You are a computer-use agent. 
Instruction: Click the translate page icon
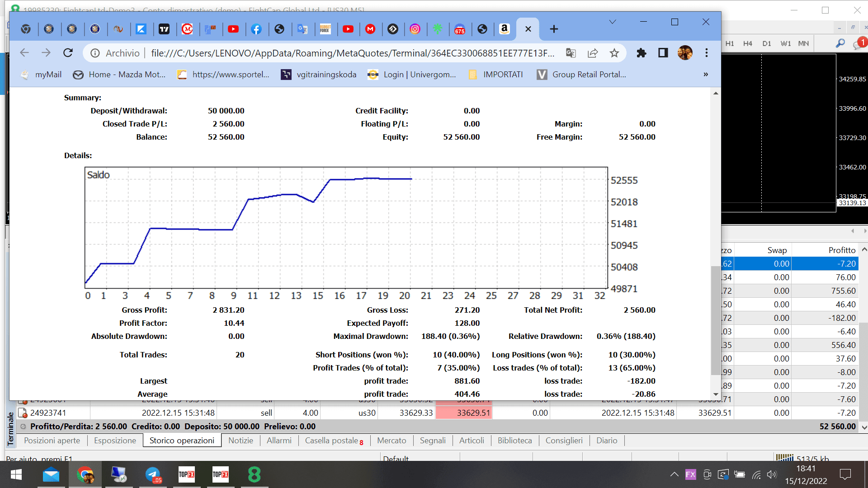click(x=571, y=53)
